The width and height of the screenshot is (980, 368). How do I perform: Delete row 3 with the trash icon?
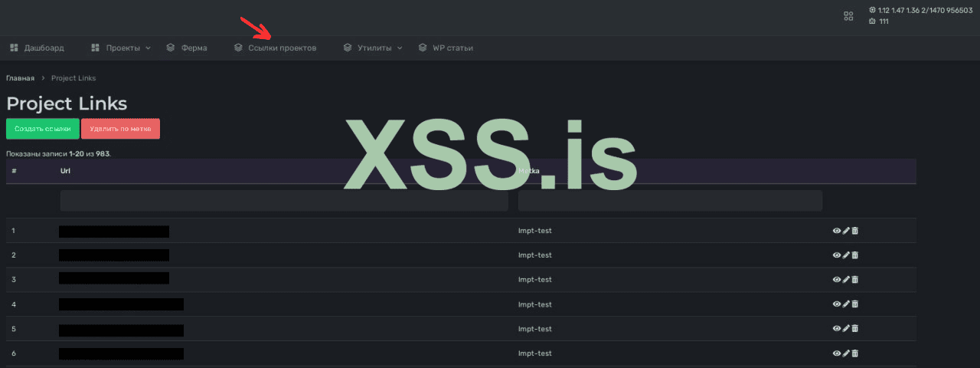tap(855, 280)
